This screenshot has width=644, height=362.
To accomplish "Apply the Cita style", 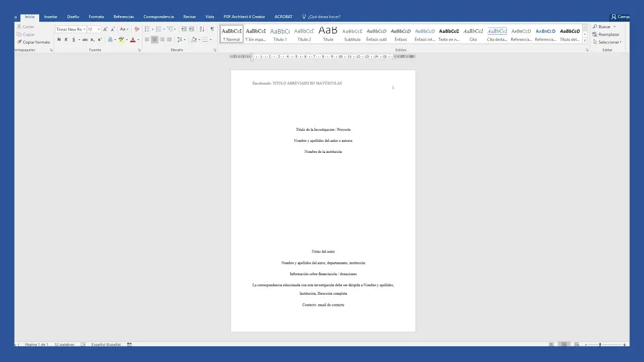I will coord(473,34).
